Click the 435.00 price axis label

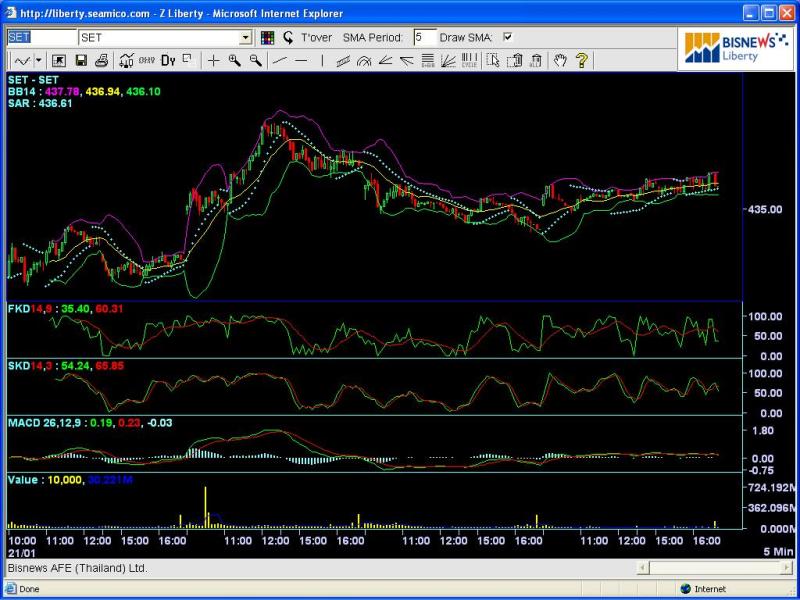(x=765, y=209)
